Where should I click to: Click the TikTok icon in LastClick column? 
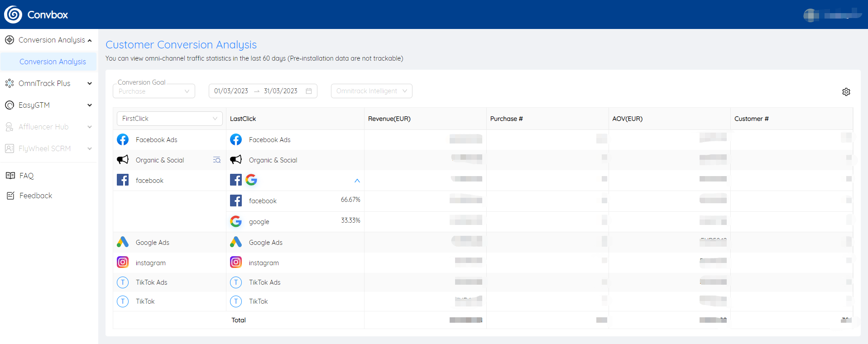(236, 301)
